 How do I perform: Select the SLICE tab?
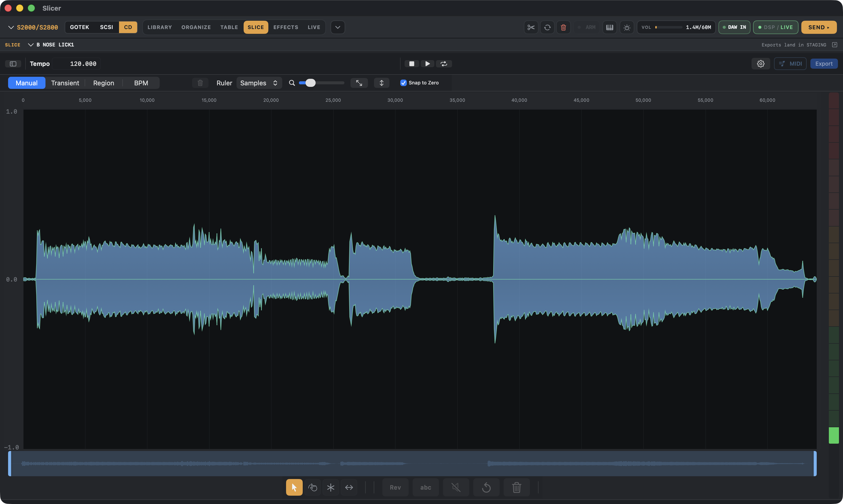click(256, 27)
